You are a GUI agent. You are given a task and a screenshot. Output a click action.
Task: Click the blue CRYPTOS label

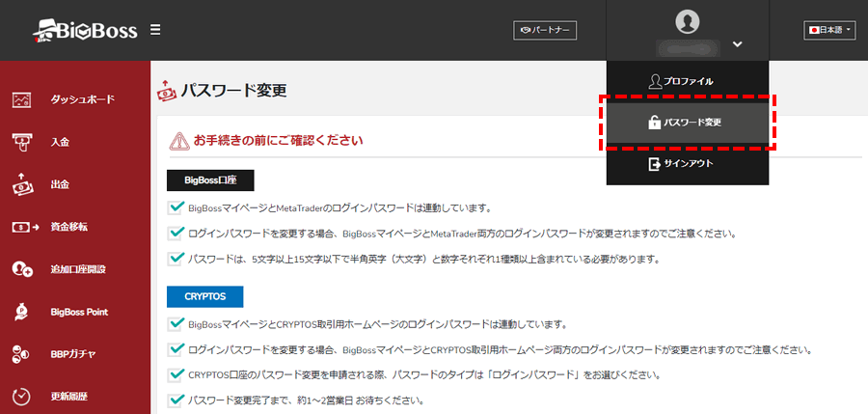204,296
